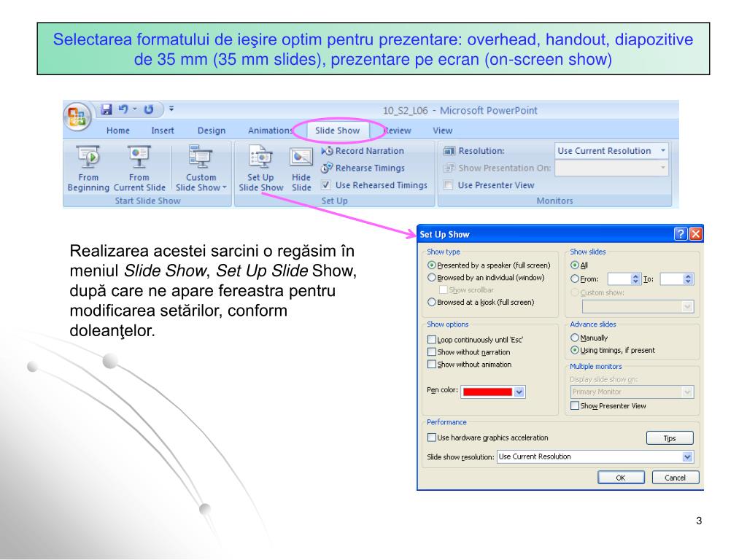Open the Custom show dropdown in dialog
The image size is (747, 560).
pos(687,307)
